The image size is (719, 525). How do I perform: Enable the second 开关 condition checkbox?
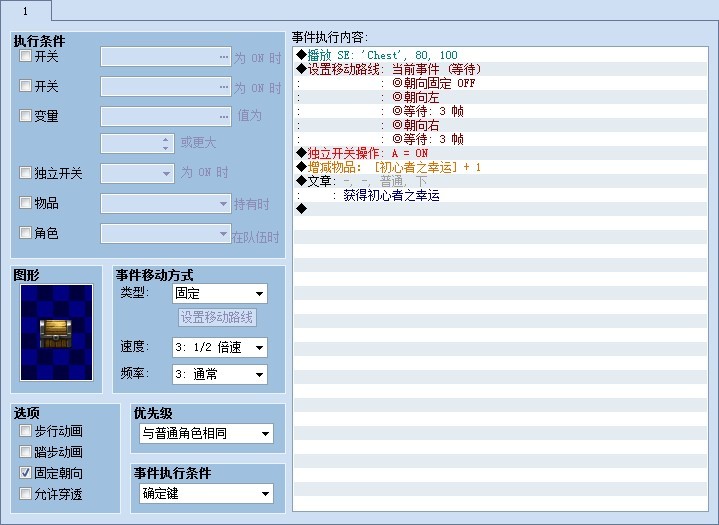pyautogui.click(x=25, y=86)
